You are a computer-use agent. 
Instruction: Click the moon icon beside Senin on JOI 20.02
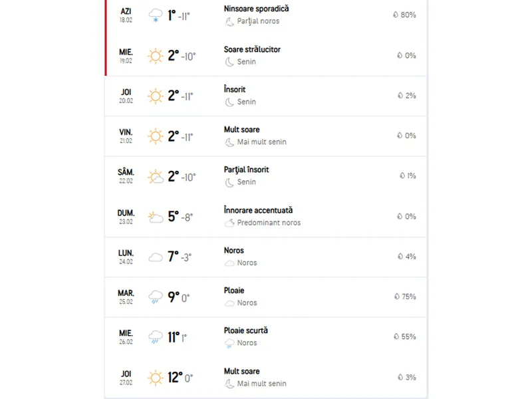(229, 102)
